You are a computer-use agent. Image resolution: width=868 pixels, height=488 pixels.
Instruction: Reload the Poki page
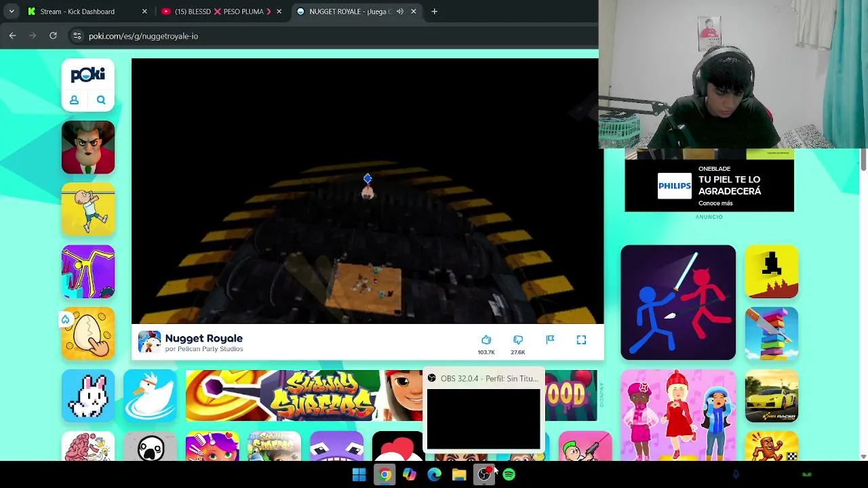pos(53,35)
